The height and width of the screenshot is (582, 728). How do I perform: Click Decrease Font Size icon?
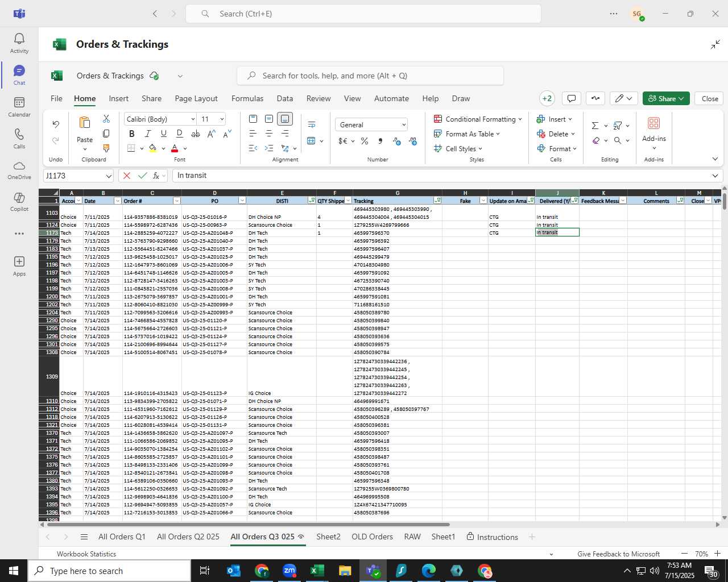(x=227, y=134)
